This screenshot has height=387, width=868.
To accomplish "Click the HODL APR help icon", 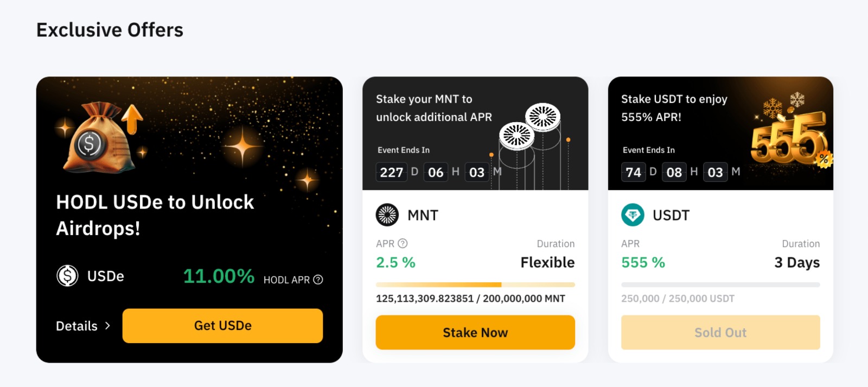I will pyautogui.click(x=318, y=280).
